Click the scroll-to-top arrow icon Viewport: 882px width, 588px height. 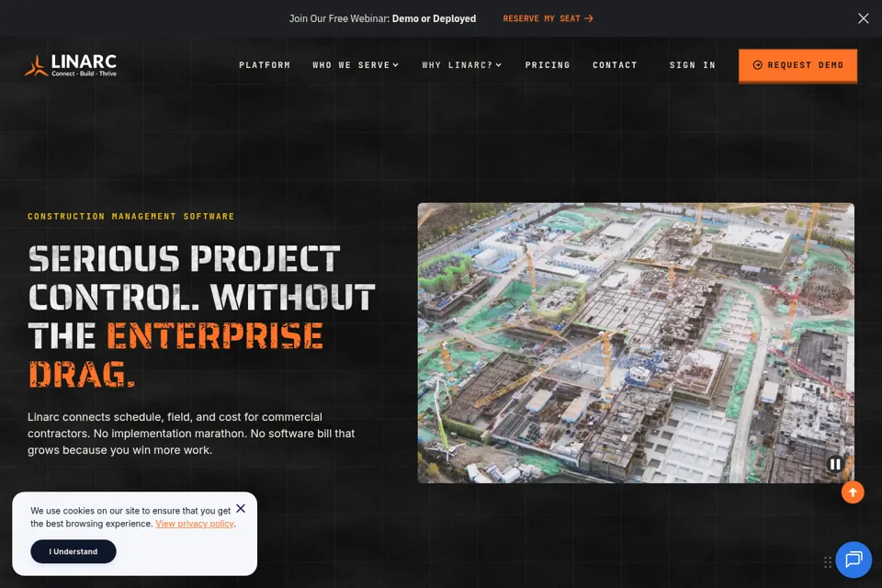point(853,492)
